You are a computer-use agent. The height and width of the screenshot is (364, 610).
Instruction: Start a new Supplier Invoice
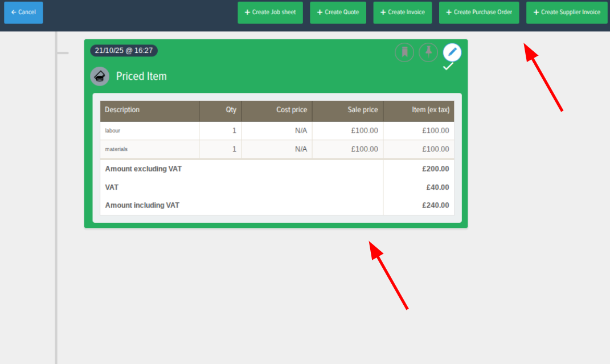pyautogui.click(x=566, y=12)
